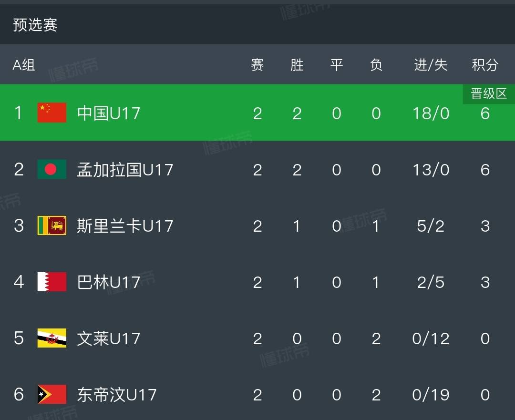Image resolution: width=515 pixels, height=420 pixels.
Task: Tap the 晋级区 badge
Action: pyautogui.click(x=489, y=94)
